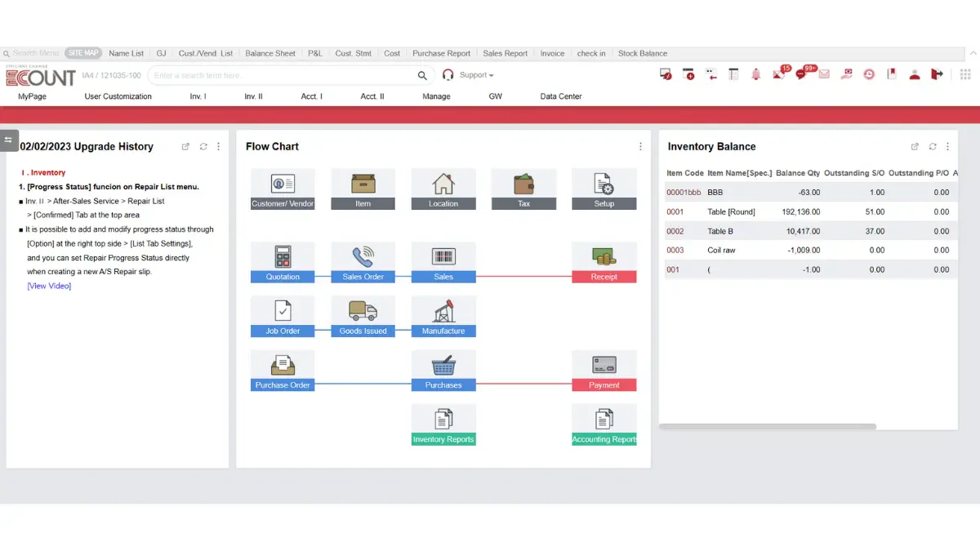Open the Purchases basket icon
Image resolution: width=980 pixels, height=551 pixels.
pyautogui.click(x=443, y=371)
